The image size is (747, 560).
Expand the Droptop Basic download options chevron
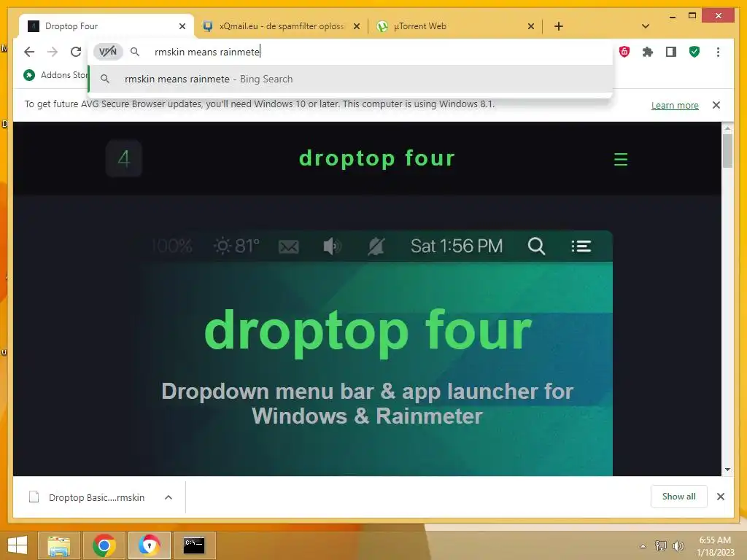point(169,497)
